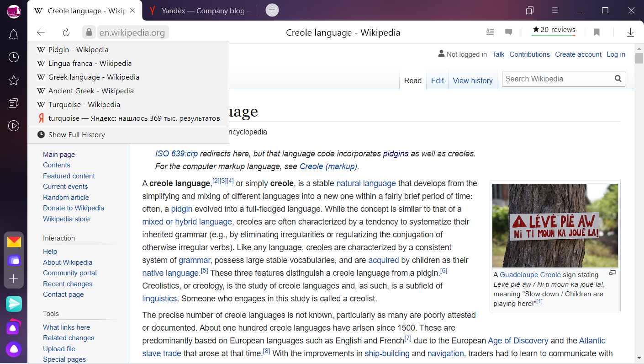Open the bookmarks star in the sidebar
The image size is (644, 364).
14,80
